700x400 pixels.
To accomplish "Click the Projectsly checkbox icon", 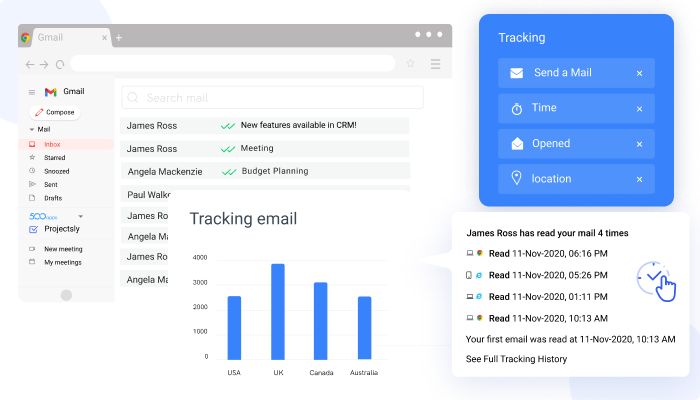I will (33, 229).
